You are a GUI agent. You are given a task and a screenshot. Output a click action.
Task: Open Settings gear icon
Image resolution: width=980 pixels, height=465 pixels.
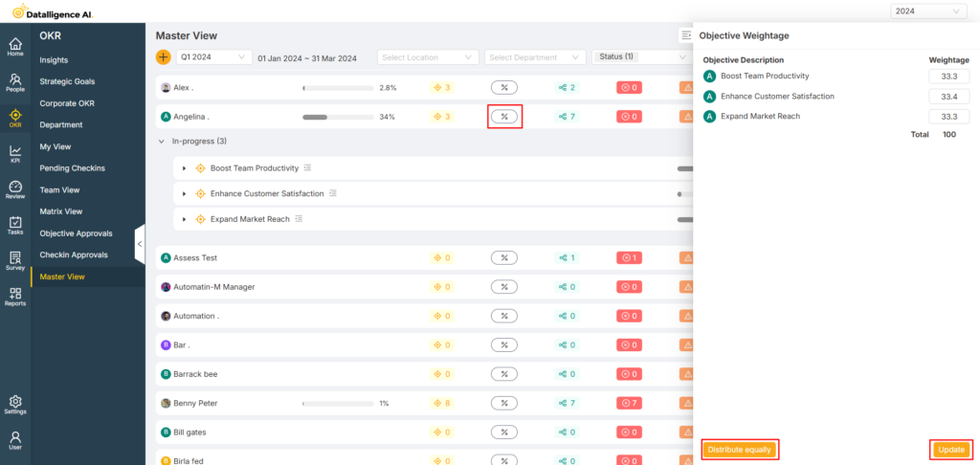15,405
